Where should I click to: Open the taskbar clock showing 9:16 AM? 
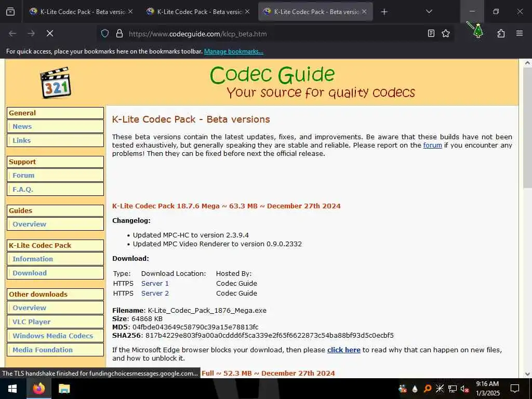(487, 389)
